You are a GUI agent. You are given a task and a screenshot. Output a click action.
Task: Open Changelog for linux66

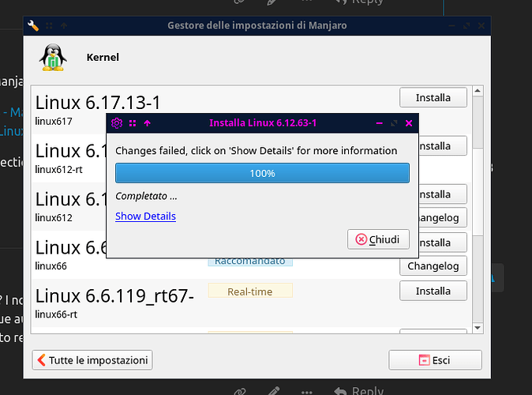click(433, 266)
